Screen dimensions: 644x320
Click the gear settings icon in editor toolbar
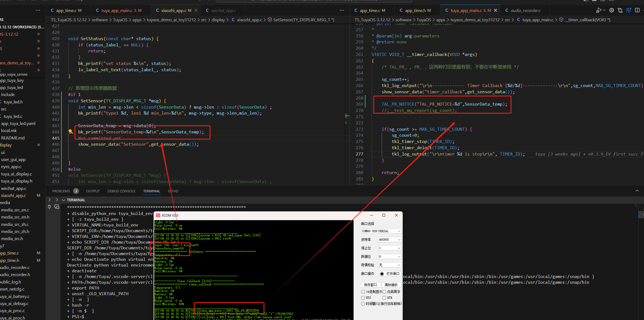click(612, 10)
